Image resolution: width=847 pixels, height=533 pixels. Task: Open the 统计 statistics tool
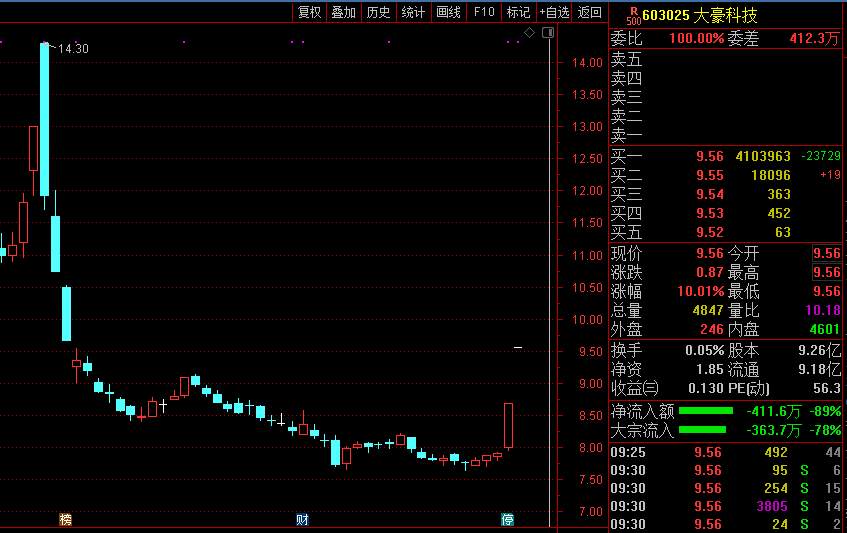(413, 12)
